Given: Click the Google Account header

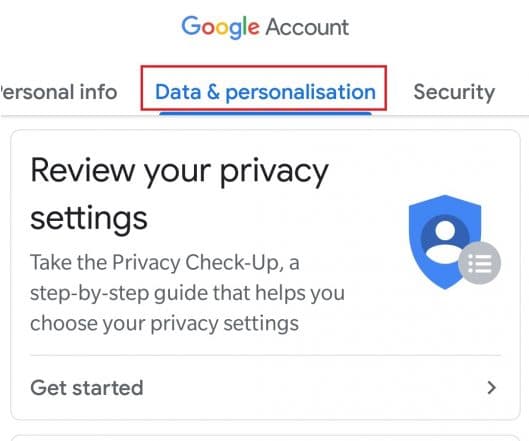Looking at the screenshot, I should (265, 27).
